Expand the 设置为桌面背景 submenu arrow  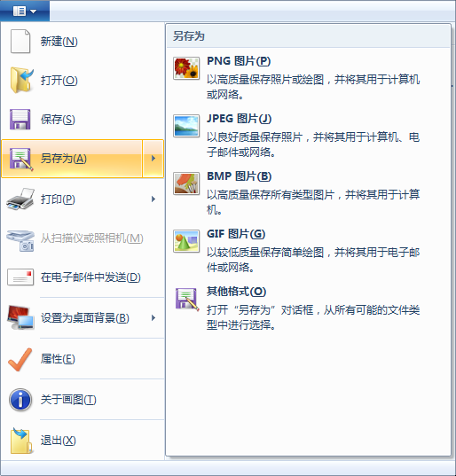pyautogui.click(x=153, y=318)
